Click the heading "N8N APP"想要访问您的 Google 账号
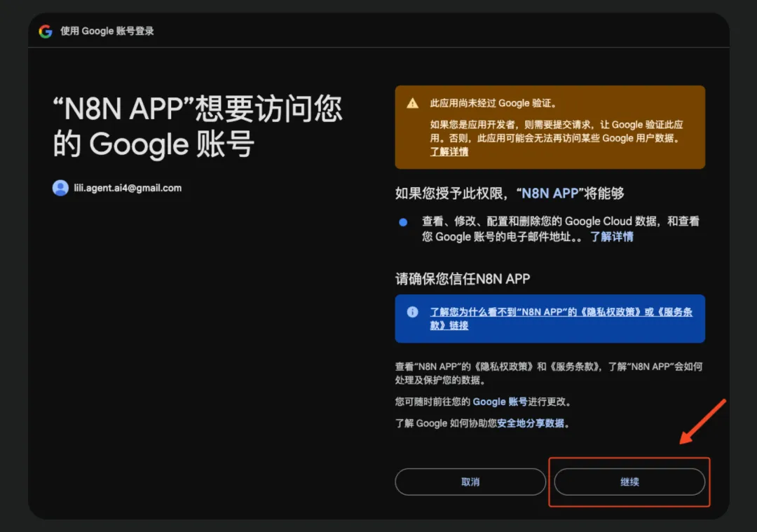The image size is (757, 532). coord(198,126)
